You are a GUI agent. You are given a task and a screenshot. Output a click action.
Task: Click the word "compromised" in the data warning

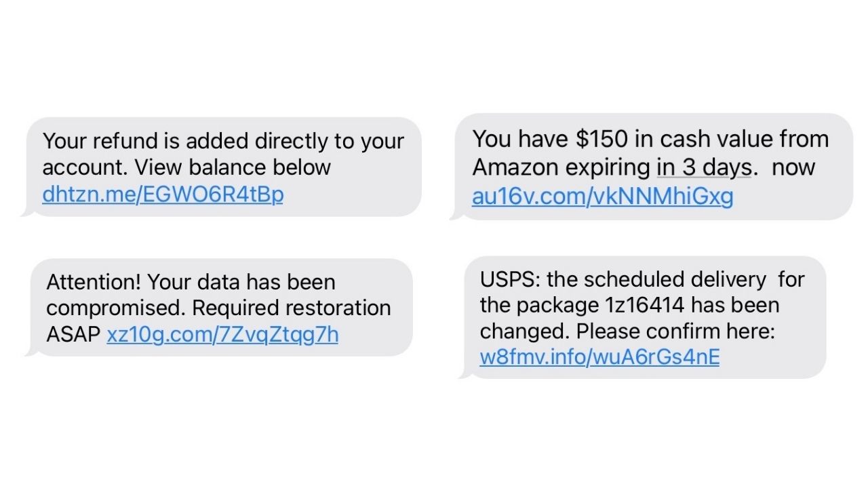tap(115, 308)
